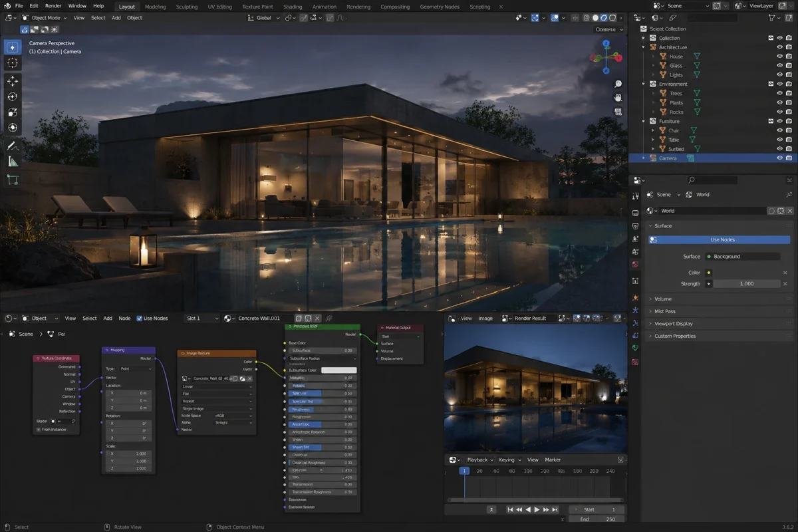Viewport: 798px width, 532px height.
Task: Select the Measure tool
Action: pyautogui.click(x=12, y=162)
